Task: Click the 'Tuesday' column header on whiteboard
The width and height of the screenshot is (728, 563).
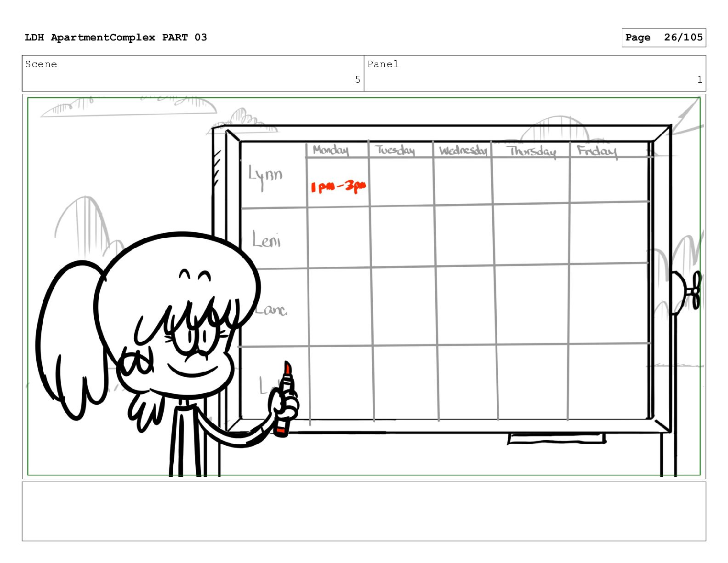Action: 395,150
